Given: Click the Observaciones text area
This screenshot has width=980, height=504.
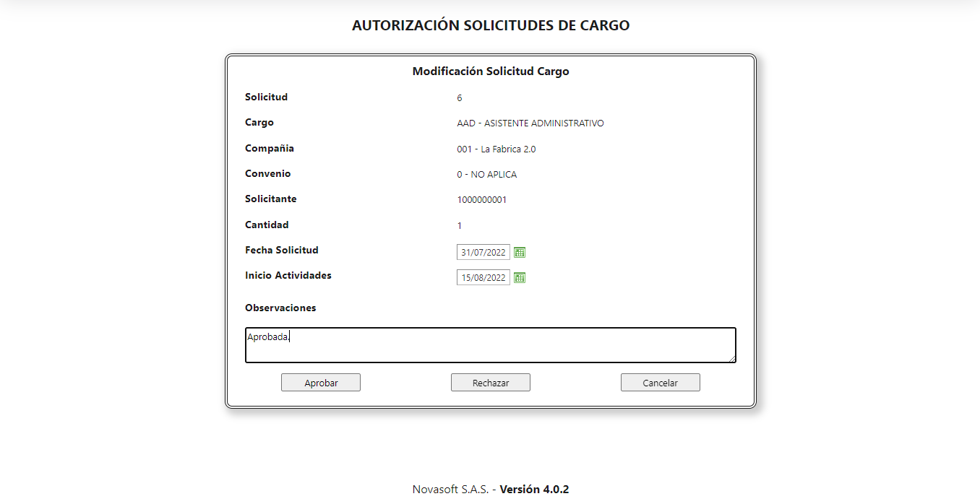Looking at the screenshot, I should coord(490,345).
